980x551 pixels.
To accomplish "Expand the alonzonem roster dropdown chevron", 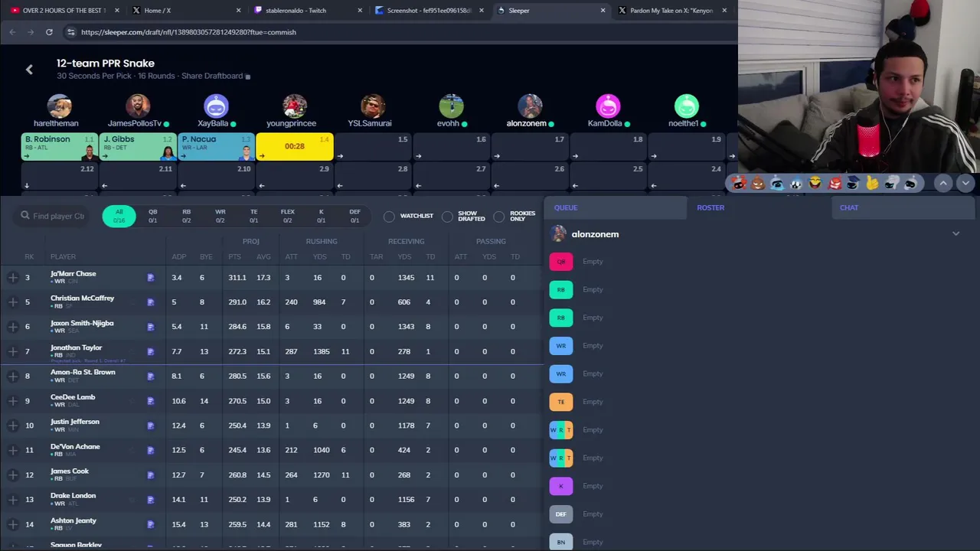I will tap(955, 234).
